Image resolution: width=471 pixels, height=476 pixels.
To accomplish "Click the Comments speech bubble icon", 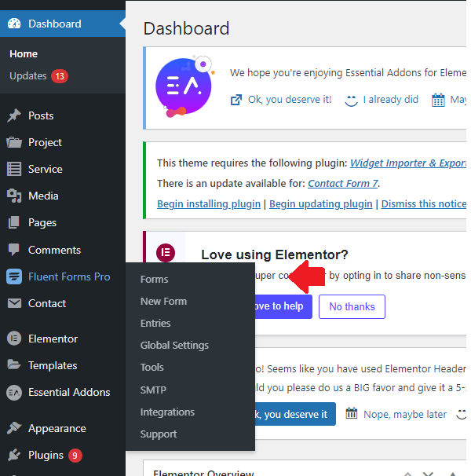I will coord(14,250).
